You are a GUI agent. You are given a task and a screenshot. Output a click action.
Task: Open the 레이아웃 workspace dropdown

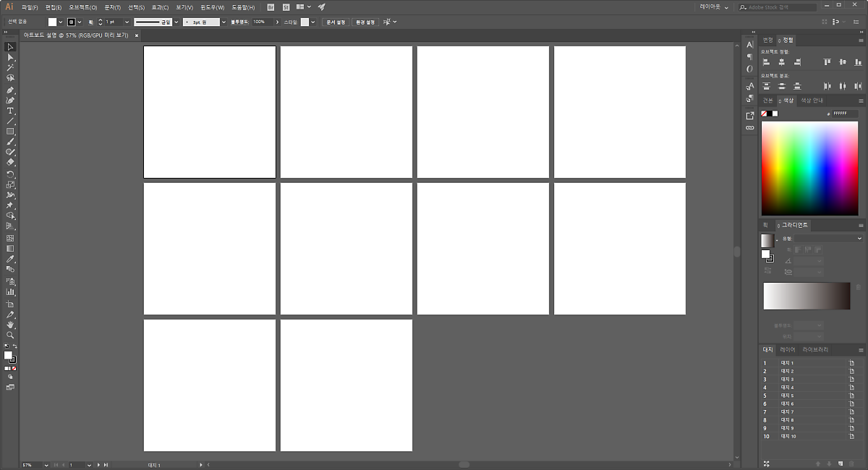(713, 7)
